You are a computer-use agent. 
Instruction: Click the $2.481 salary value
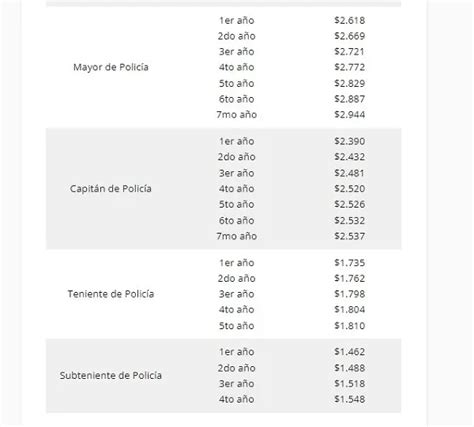click(x=350, y=173)
